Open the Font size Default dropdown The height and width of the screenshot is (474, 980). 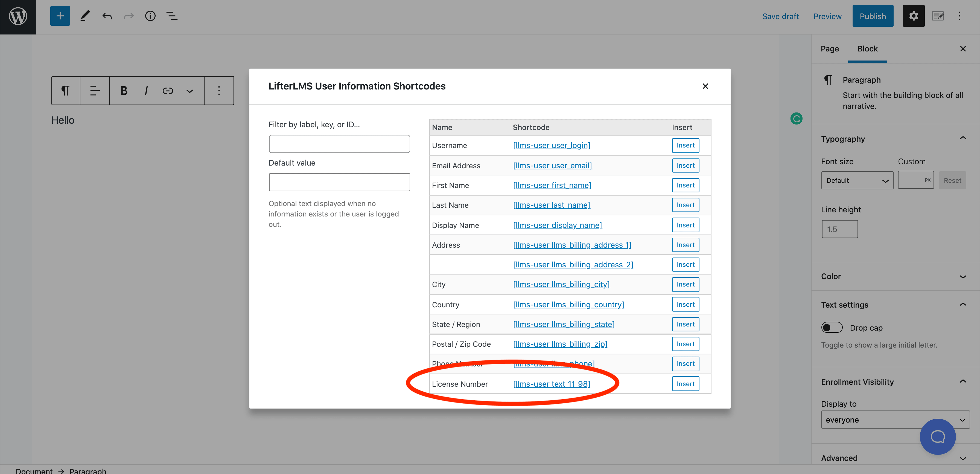tap(857, 180)
